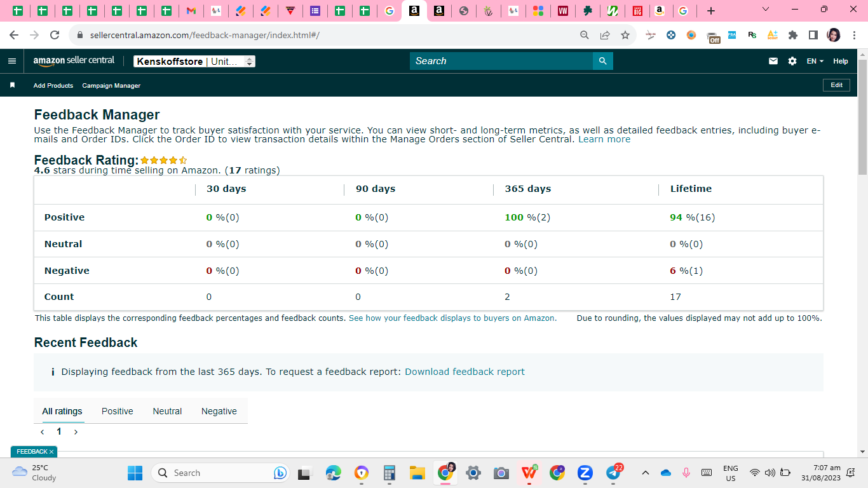Open the Calculator app from the taskbar
Viewport: 868px width, 488px height.
point(390,473)
